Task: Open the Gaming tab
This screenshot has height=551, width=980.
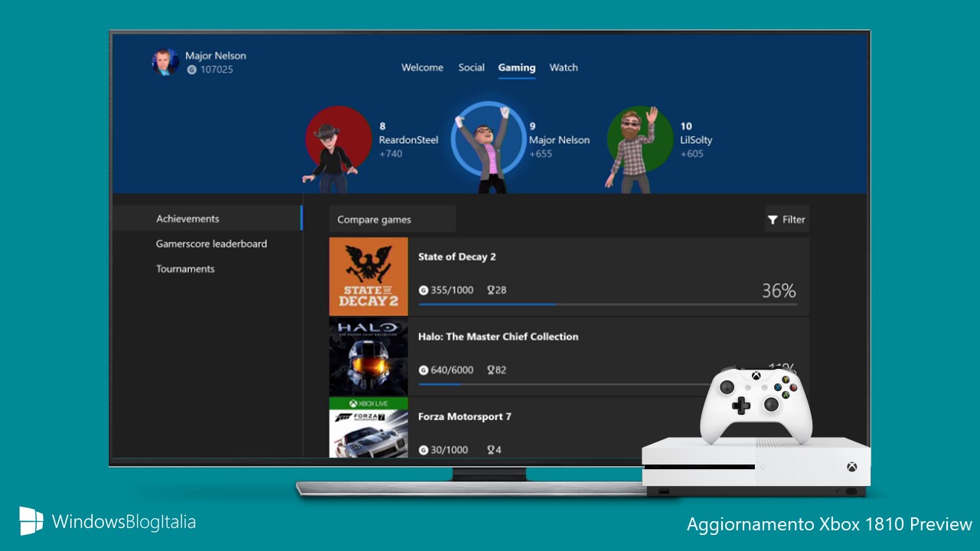Action: [517, 67]
